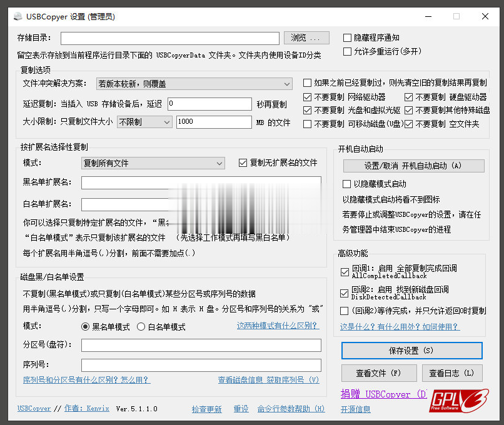Image resolution: width=504 pixels, height=425 pixels.
Task: Click the 浏览 ... browse button
Action: coord(306,38)
